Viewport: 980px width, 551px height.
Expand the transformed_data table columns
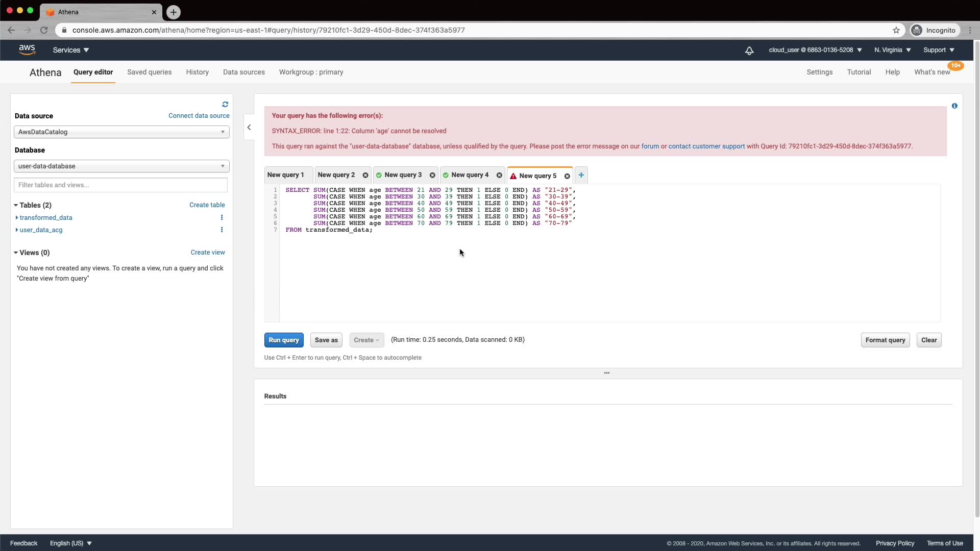[x=17, y=218]
